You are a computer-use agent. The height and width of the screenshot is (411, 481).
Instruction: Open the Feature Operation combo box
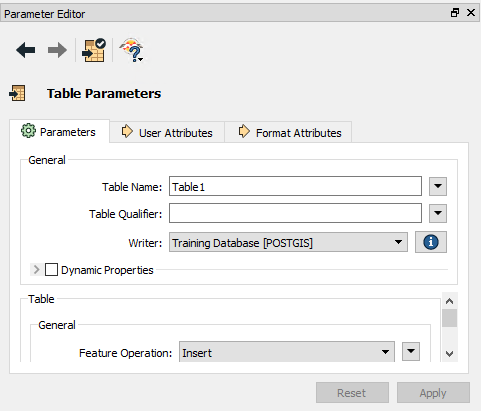pos(287,352)
